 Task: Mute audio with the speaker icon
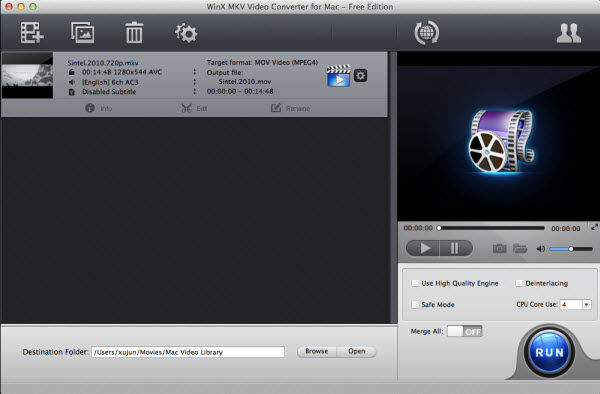click(541, 249)
